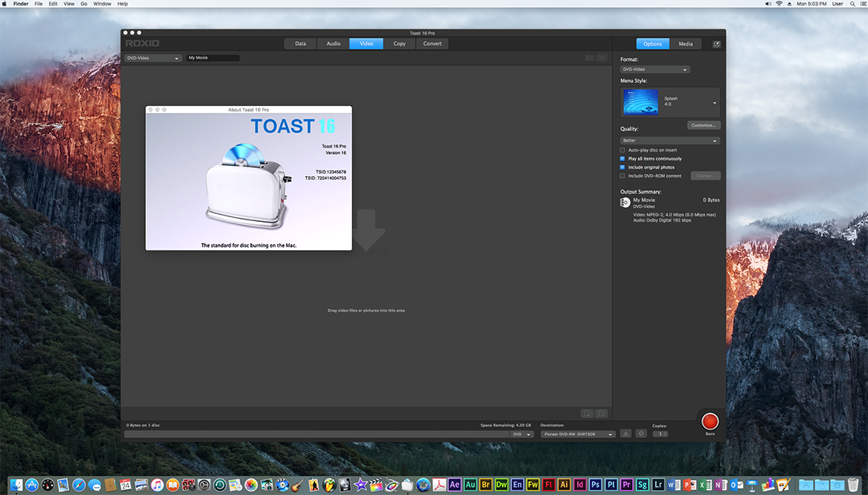Open the Destination Pioneer DVD-RW dropdown

578,434
